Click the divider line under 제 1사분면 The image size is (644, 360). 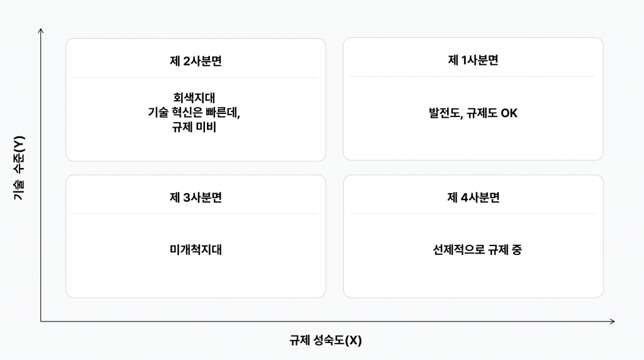472,77
